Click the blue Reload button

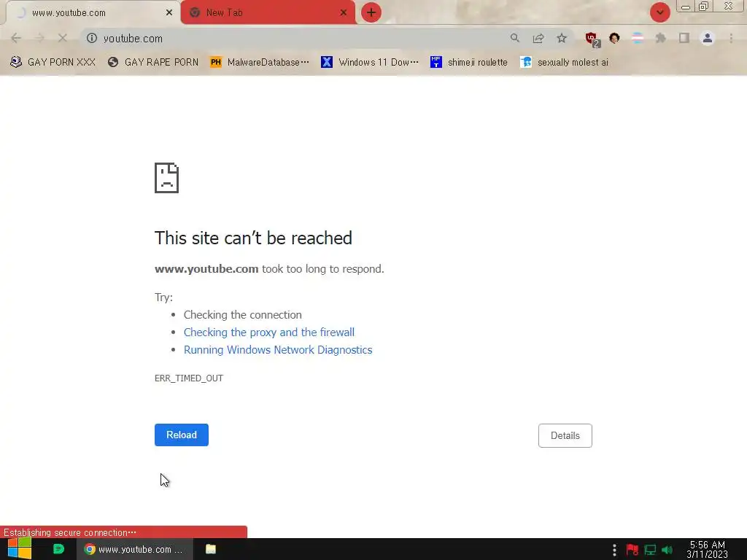pyautogui.click(x=182, y=435)
